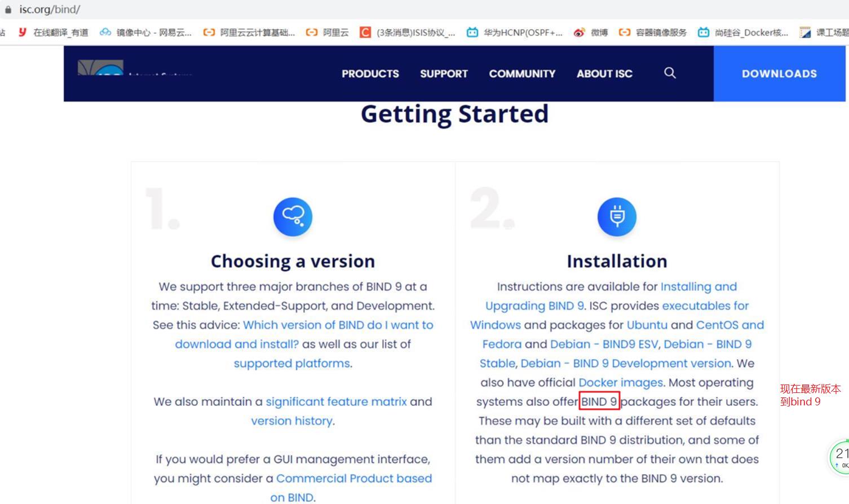Click the blue DOWNLOADS button
Screen dimensions: 849x504
pyautogui.click(x=779, y=73)
